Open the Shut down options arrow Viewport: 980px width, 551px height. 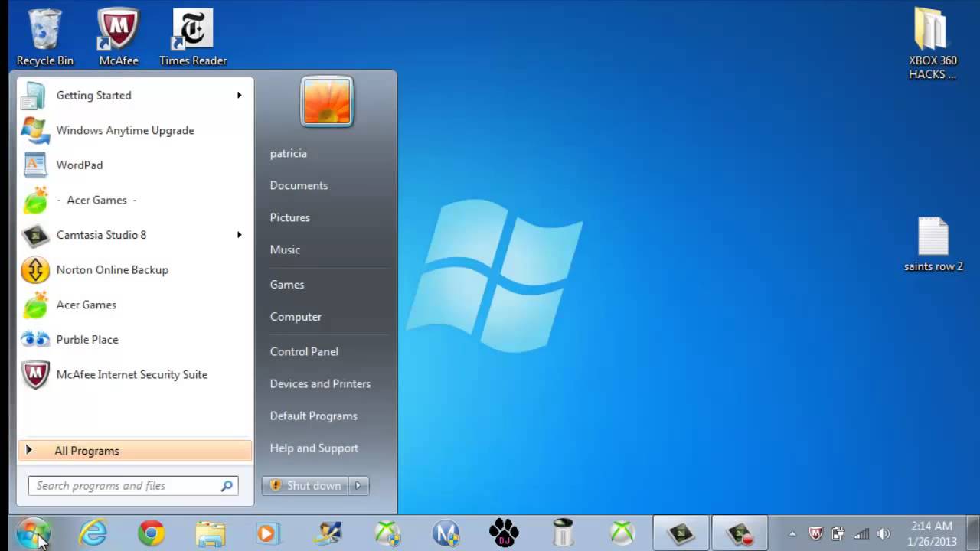click(x=358, y=486)
